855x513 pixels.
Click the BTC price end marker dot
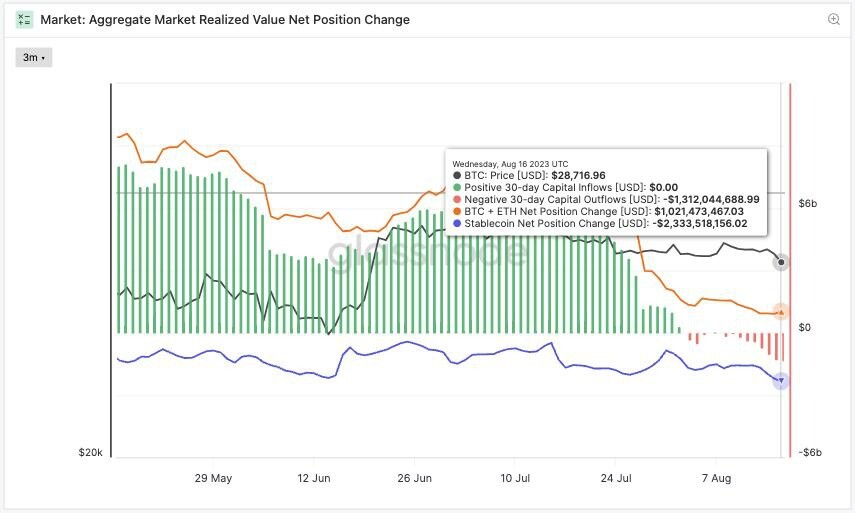click(781, 262)
